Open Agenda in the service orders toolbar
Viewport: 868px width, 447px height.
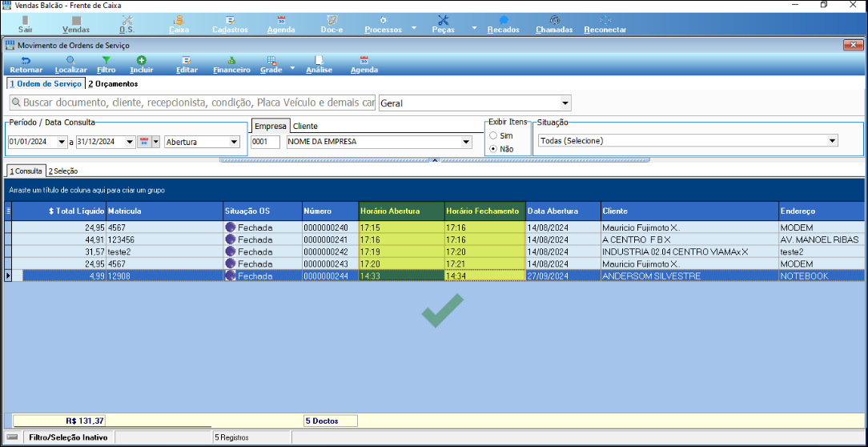[364, 65]
